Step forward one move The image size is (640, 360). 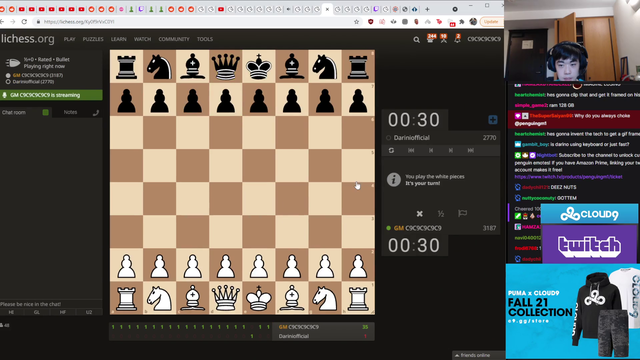click(451, 150)
